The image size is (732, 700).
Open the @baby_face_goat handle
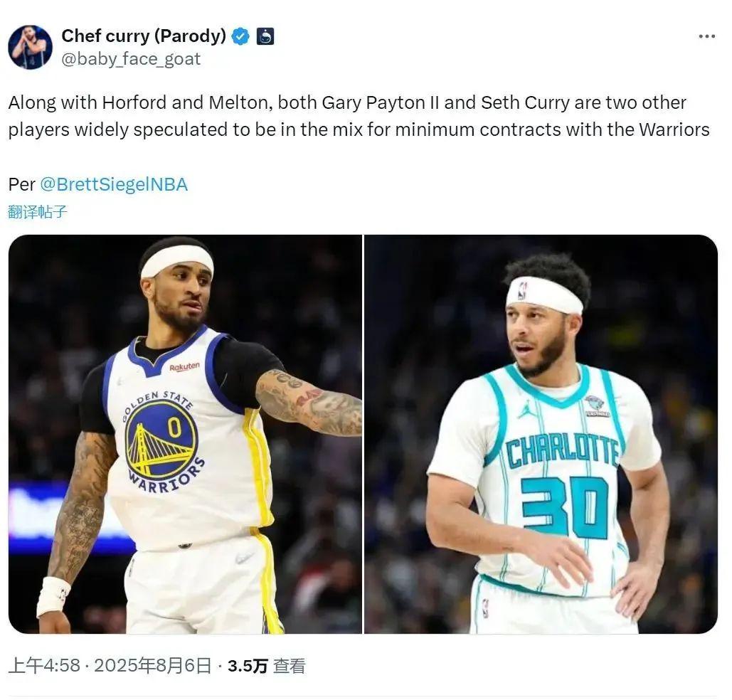pos(131,59)
